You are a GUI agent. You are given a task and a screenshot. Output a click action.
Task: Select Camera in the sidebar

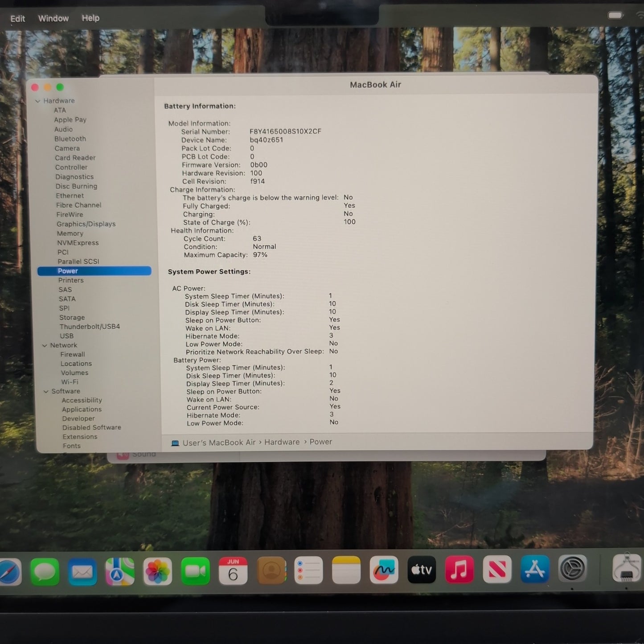67,148
